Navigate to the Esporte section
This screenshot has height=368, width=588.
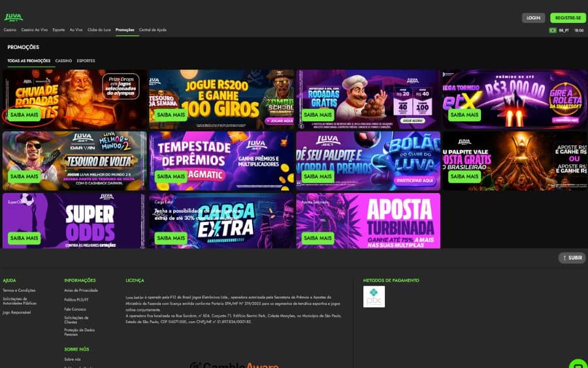59,29
